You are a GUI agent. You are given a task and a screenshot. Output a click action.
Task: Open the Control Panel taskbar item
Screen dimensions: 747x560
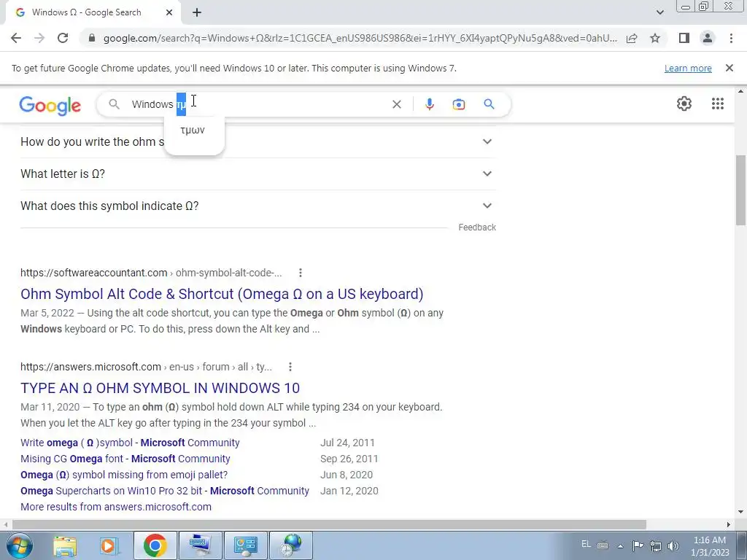[245, 545]
